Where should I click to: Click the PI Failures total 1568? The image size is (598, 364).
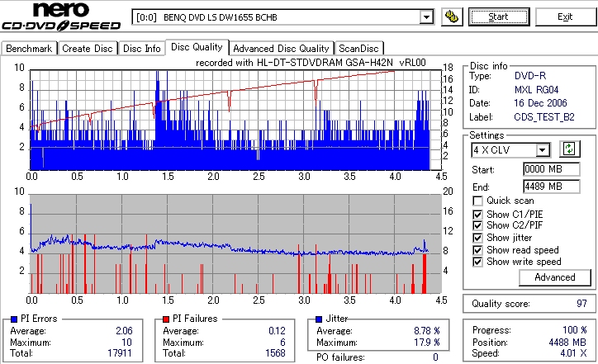click(x=275, y=353)
